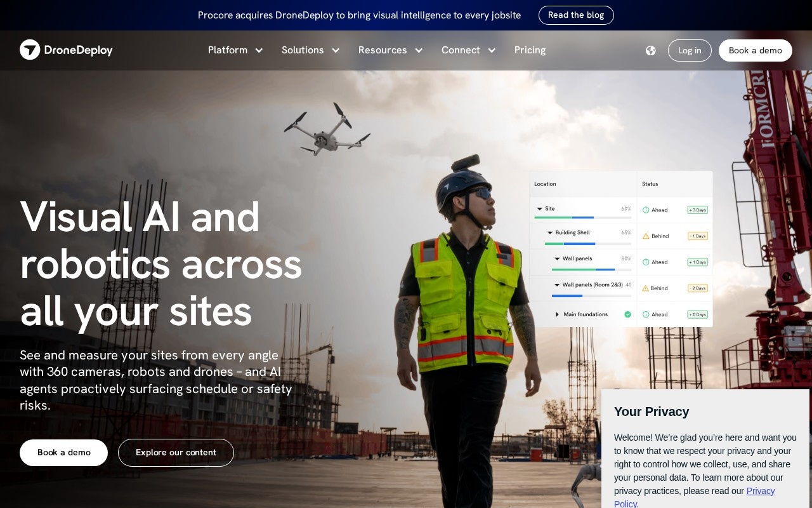The image size is (812, 508).
Task: Click the '- 1 Days' status badge
Action: [x=698, y=236]
